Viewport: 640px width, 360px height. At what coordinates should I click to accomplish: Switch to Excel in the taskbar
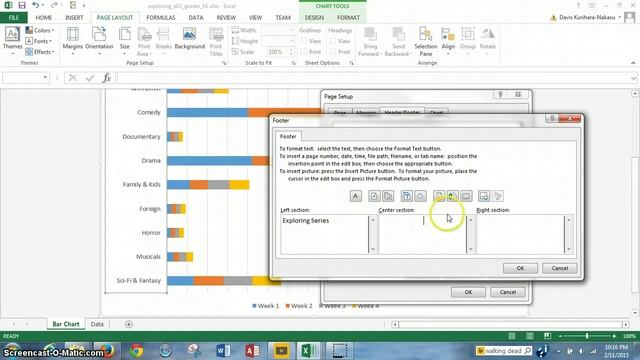pos(309,351)
